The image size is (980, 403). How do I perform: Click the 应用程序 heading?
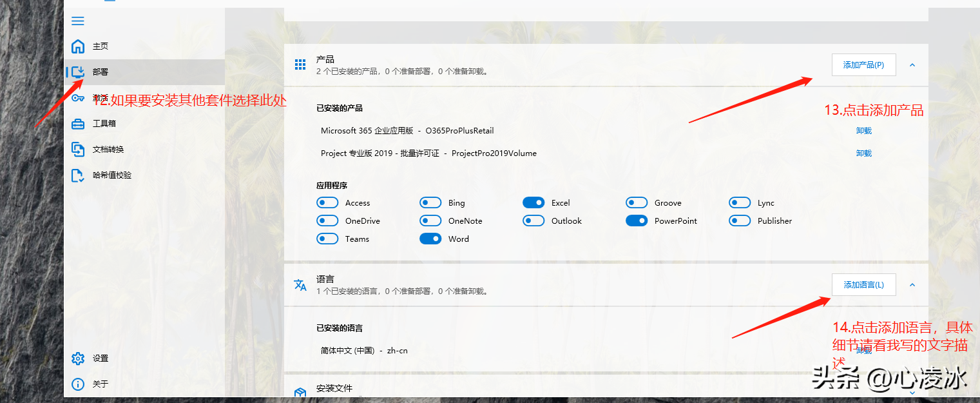click(x=332, y=186)
